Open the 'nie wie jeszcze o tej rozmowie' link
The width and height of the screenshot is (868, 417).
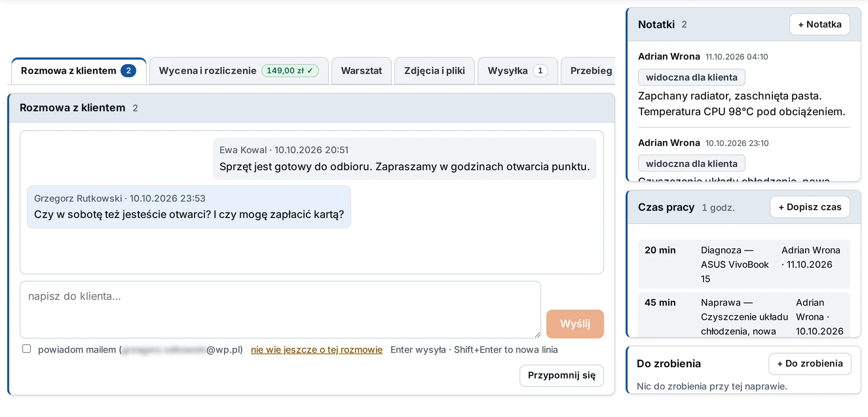pos(317,350)
